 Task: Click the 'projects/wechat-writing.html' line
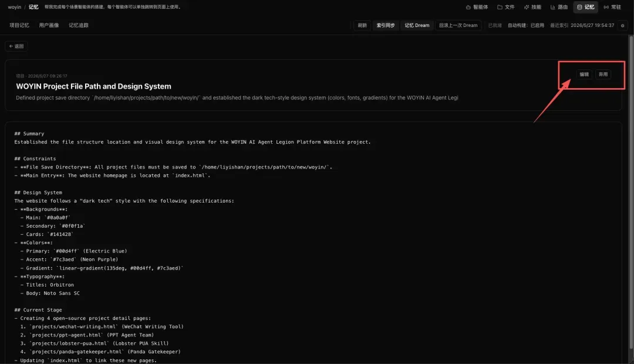coord(102,327)
